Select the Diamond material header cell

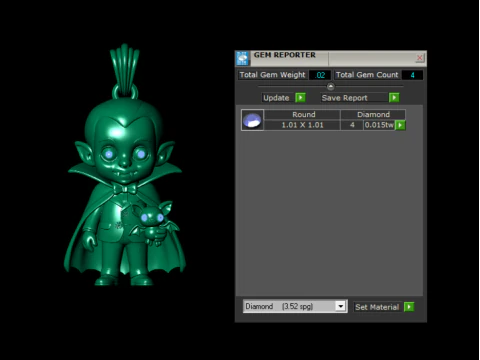[x=373, y=115]
